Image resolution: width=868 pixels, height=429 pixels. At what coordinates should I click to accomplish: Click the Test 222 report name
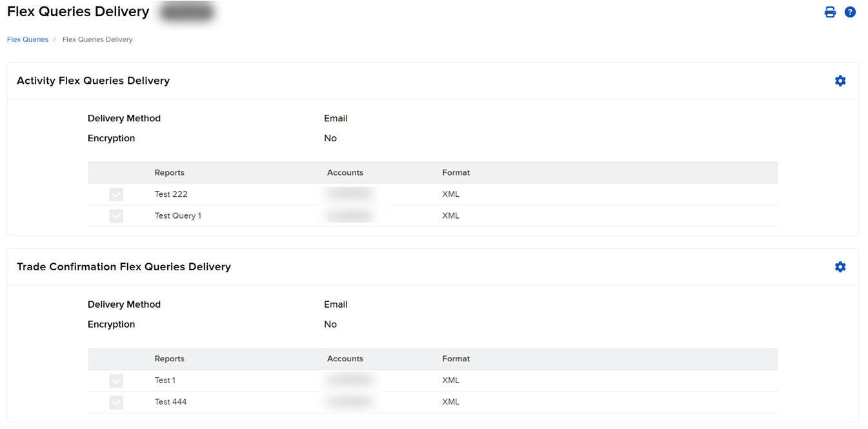(x=170, y=194)
